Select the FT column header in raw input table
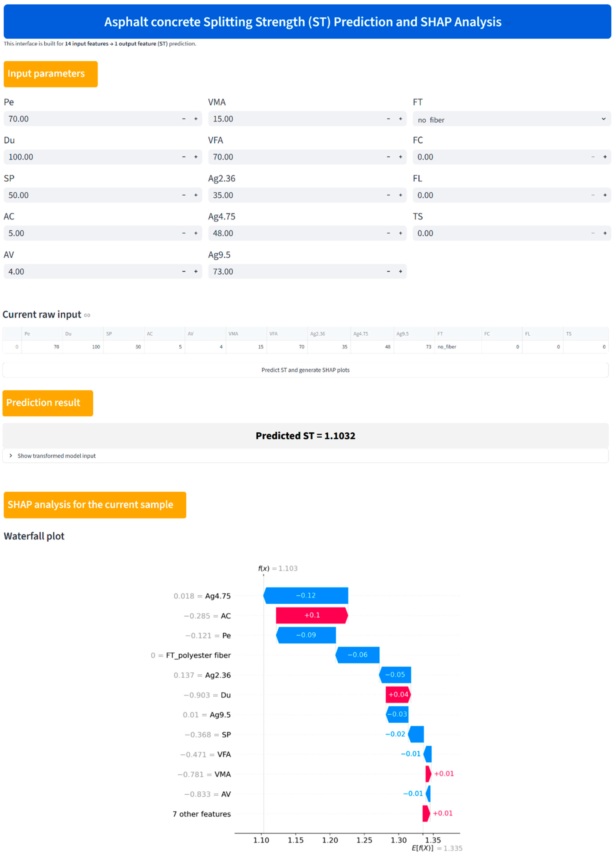This screenshot has width=616, height=858. [458, 334]
